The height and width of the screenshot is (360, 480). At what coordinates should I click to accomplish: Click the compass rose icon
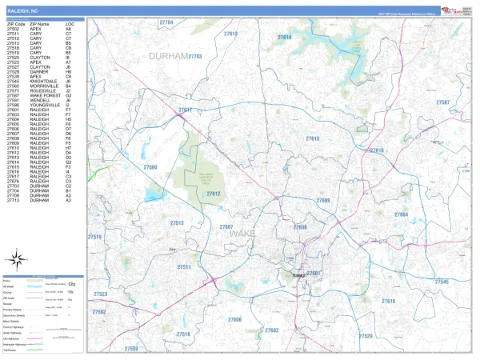pyautogui.click(x=16, y=259)
